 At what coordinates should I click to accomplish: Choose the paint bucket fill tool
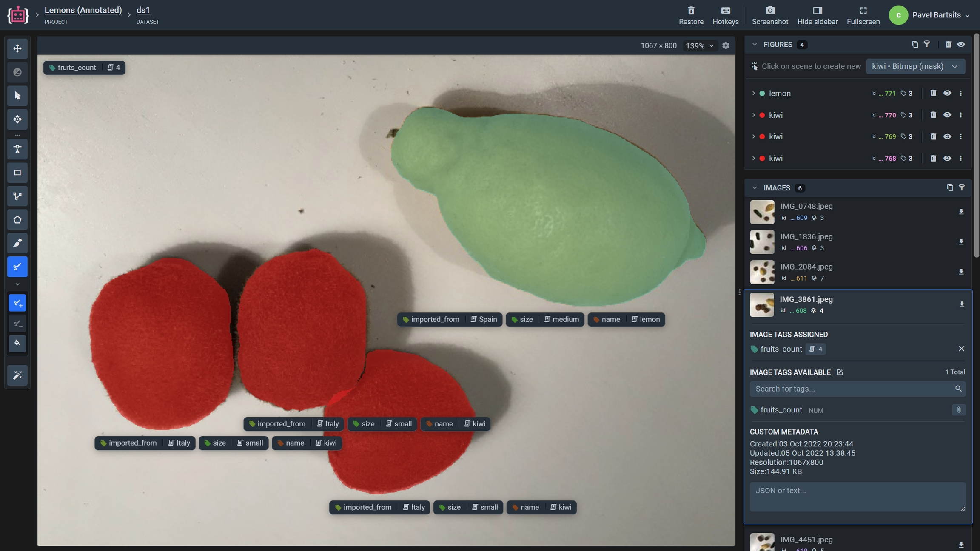click(x=17, y=344)
